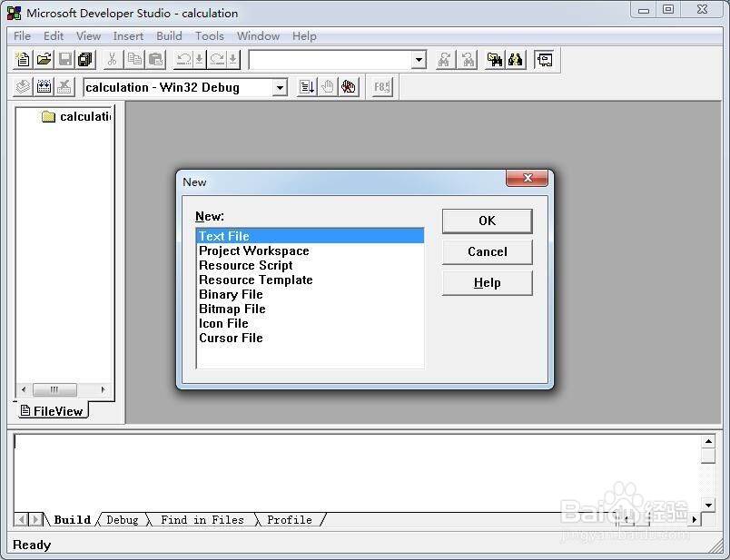This screenshot has height=560, width=730.
Task: Click the Stop Build icon
Action: tap(64, 87)
